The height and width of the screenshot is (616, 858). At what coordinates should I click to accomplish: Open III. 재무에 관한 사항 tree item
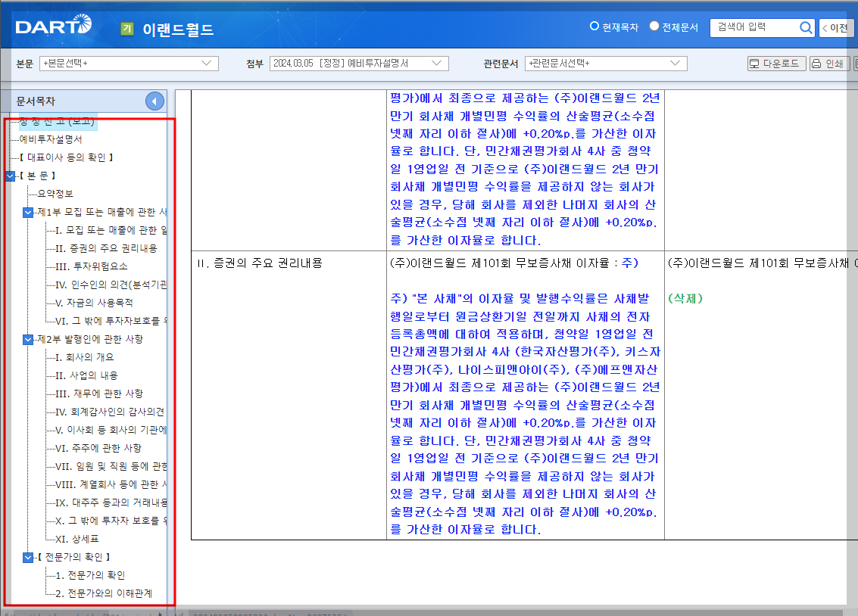[x=99, y=394]
